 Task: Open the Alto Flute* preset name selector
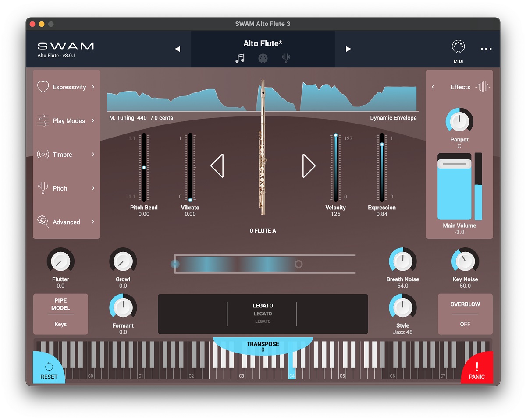tap(263, 43)
